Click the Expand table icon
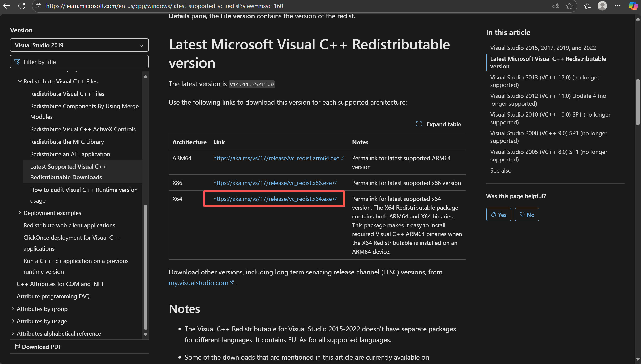This screenshot has height=364, width=641. tap(419, 124)
